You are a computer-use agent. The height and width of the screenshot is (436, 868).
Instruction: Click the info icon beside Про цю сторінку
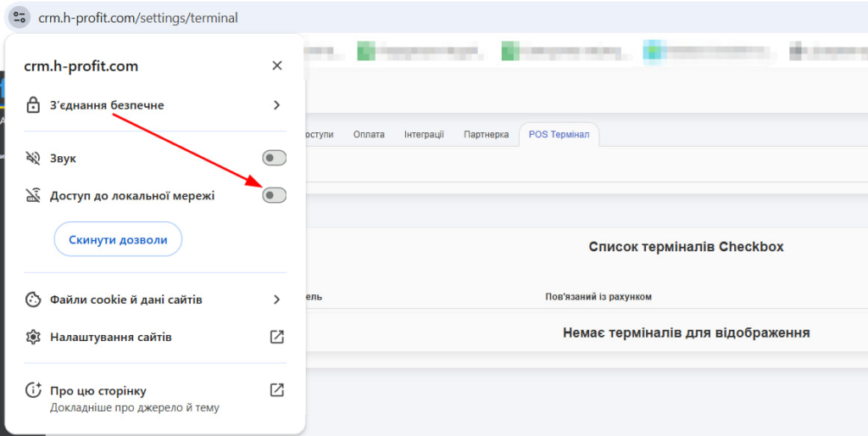click(x=33, y=390)
